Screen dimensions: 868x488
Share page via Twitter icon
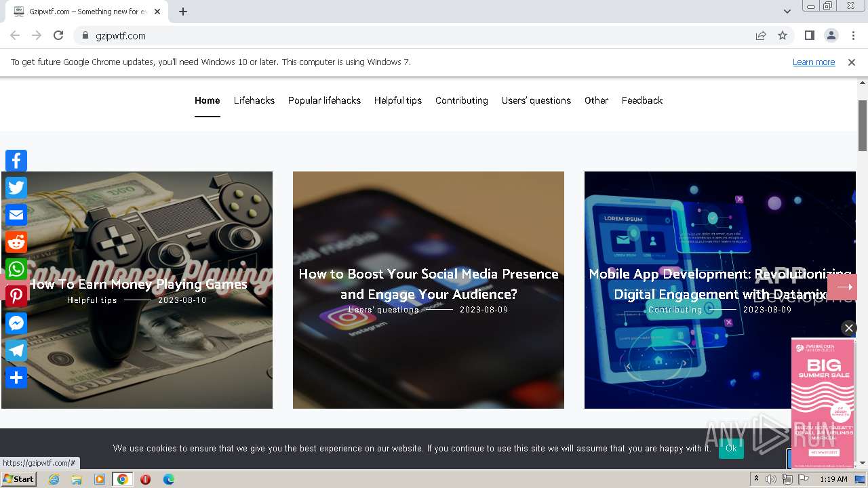[16, 188]
